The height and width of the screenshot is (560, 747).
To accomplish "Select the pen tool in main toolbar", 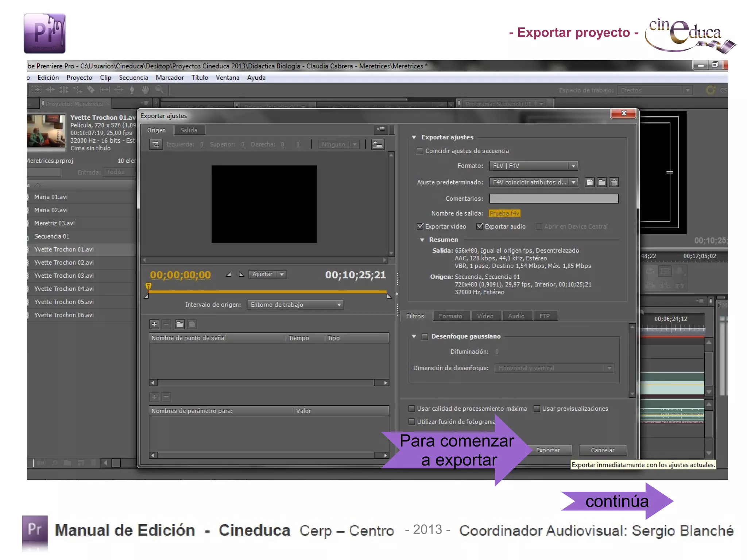I will coord(132,90).
